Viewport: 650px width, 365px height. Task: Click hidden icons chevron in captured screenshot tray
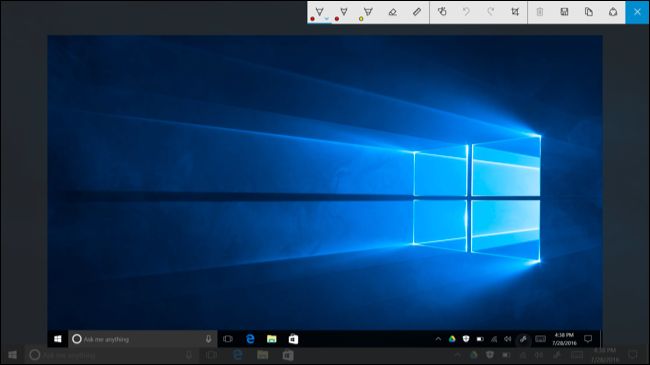click(x=438, y=339)
